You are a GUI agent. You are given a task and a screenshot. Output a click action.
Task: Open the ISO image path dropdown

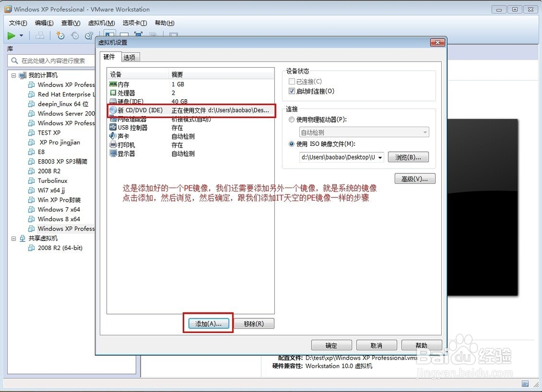coord(380,157)
